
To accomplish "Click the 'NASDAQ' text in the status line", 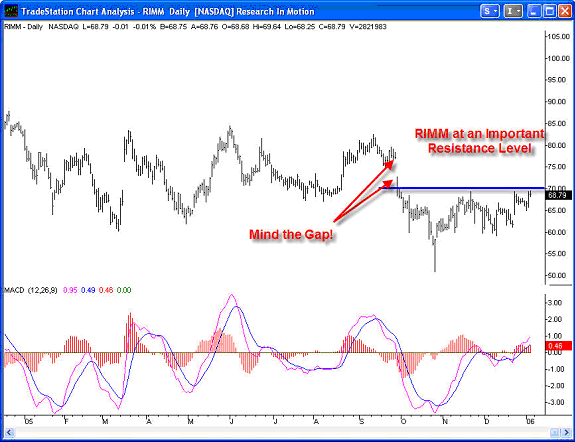I will pyautogui.click(x=63, y=27).
